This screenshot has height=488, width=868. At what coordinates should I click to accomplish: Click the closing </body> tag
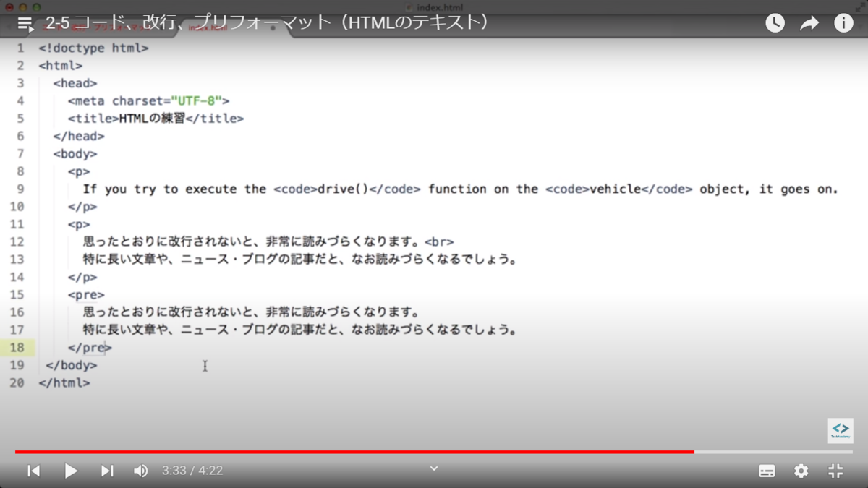coord(71,365)
